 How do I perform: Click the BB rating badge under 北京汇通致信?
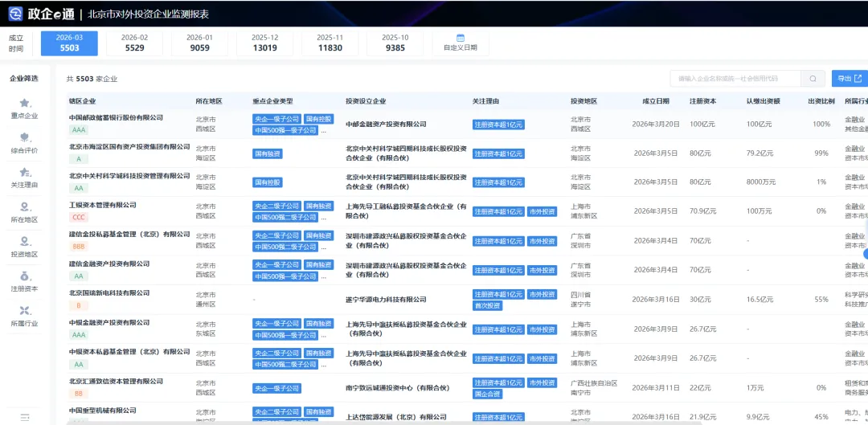[x=77, y=394]
